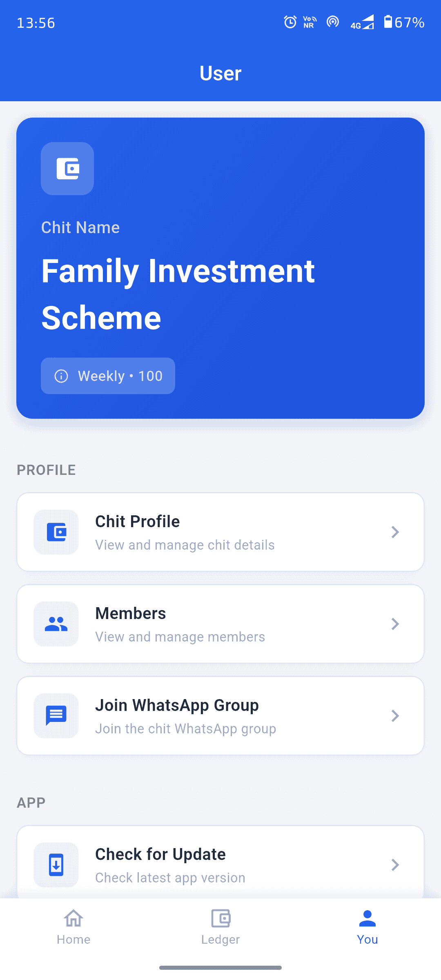Tap the Check for Update title
Viewport: 441px width, 980px height.
click(x=160, y=854)
